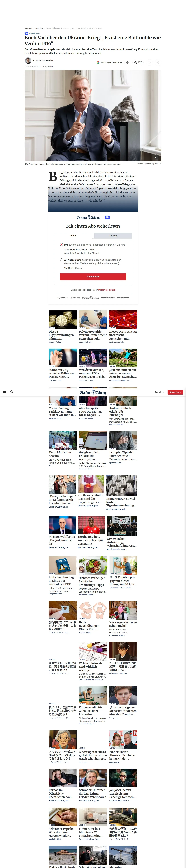Viewport: 186px width, 868px height.
Task: Open 'MV zwischen Aufrüstung' article
Action: point(122,533)
